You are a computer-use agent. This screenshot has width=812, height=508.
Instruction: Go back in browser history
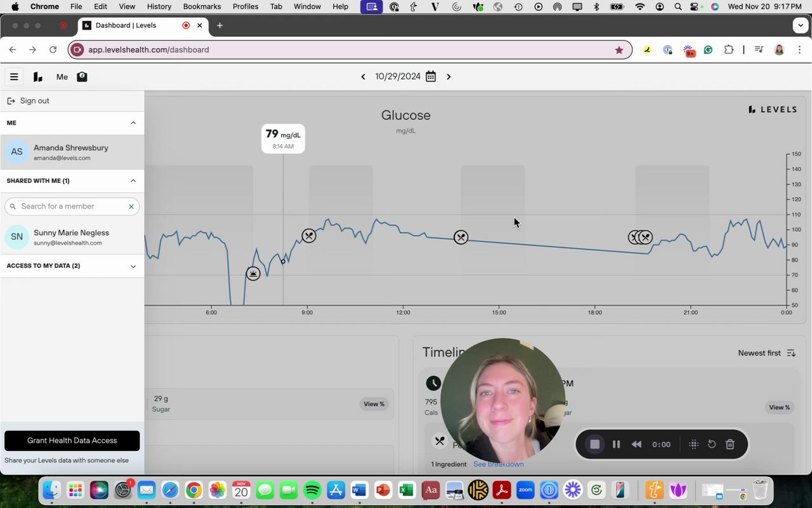pos(13,50)
